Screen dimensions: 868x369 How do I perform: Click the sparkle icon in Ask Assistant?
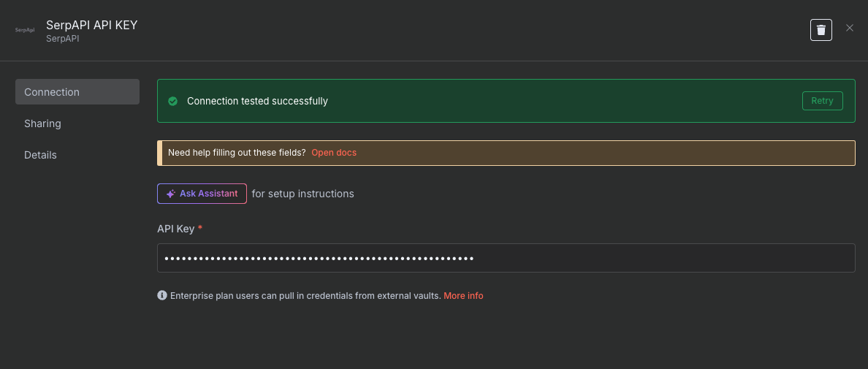171,194
